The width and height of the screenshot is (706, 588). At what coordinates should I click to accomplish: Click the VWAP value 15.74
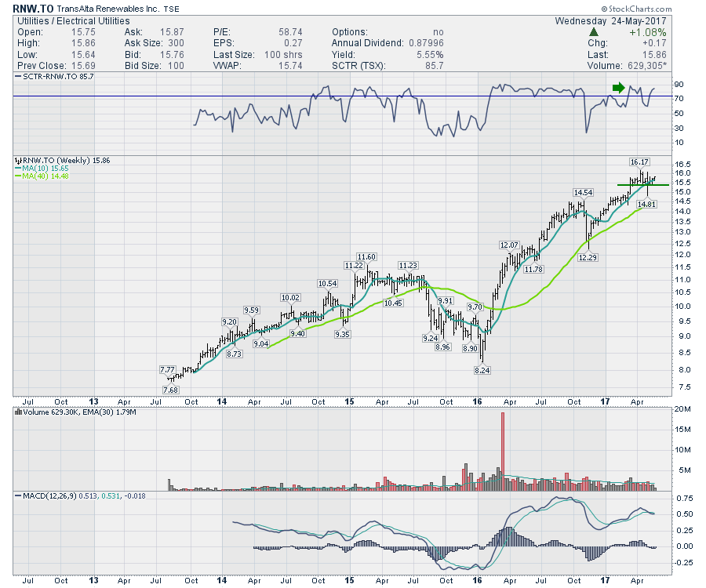290,66
